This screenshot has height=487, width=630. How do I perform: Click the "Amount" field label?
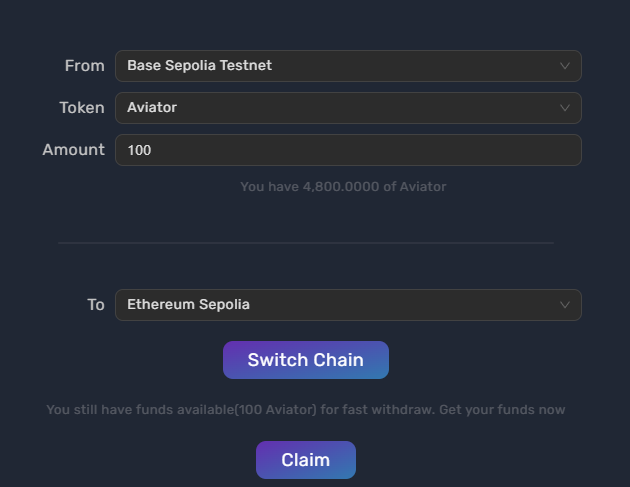pos(73,150)
